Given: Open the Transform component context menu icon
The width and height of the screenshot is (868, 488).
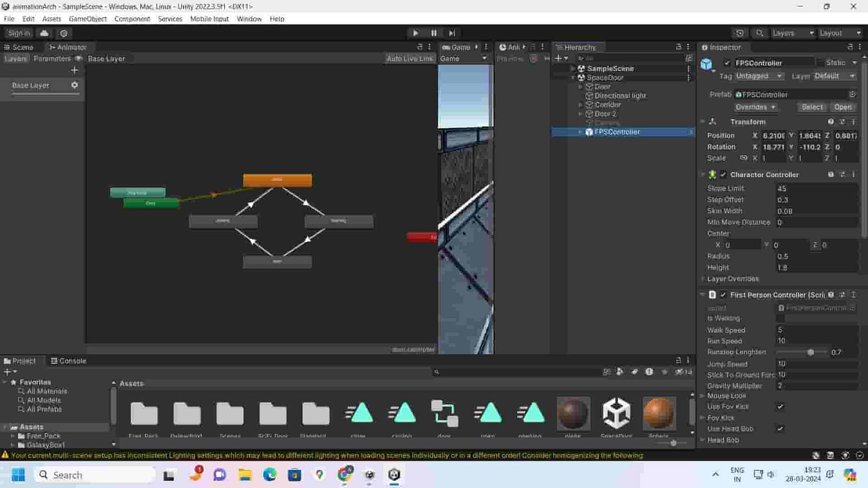Looking at the screenshot, I should (853, 121).
